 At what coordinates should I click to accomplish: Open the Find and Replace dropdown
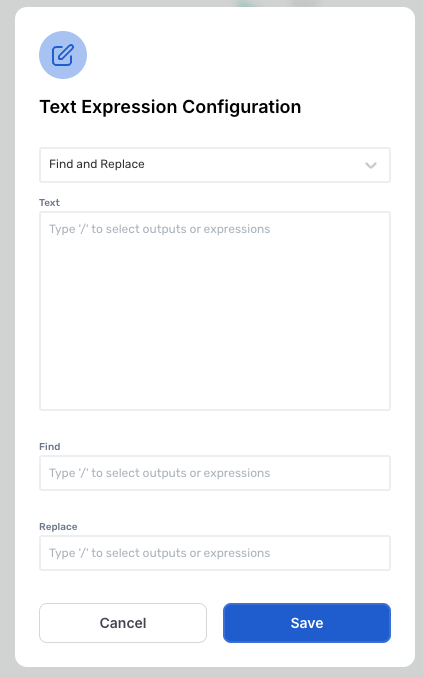coord(215,165)
